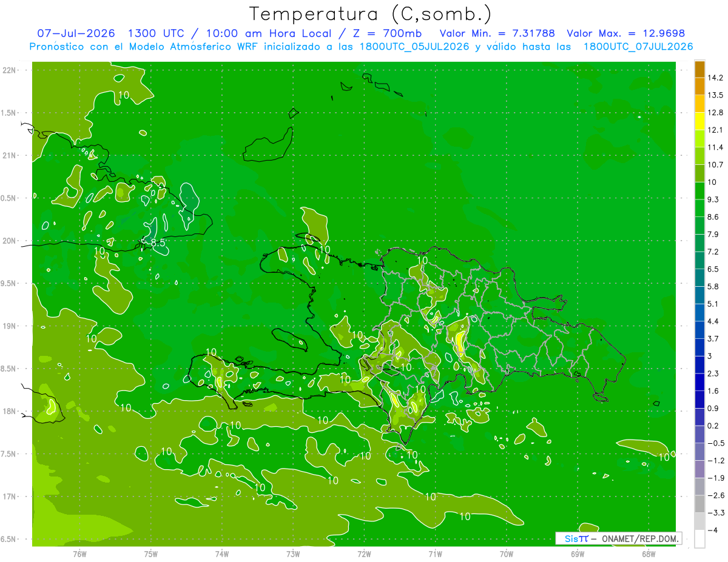Click the 'Z = 700mb' level text
Screen dimensions: 728x562
pyautogui.click(x=388, y=33)
